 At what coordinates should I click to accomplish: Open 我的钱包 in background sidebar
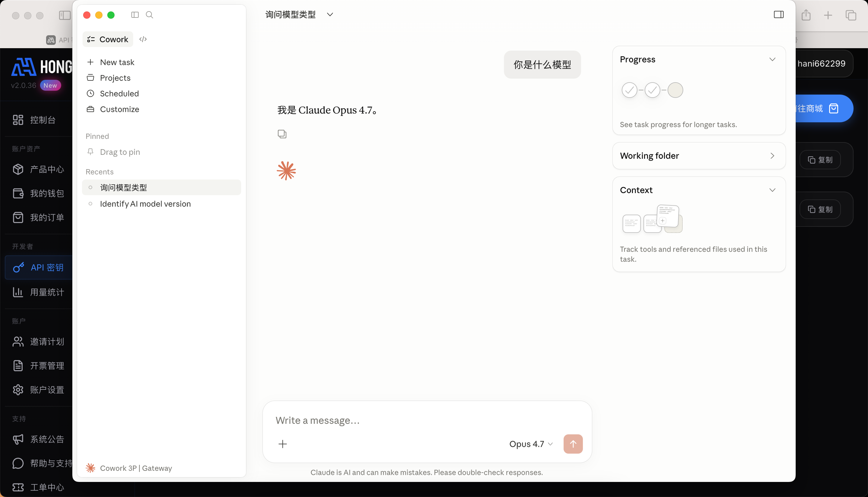coord(38,193)
